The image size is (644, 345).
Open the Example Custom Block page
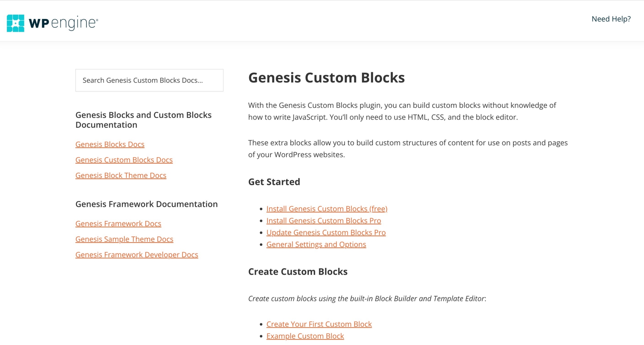(305, 336)
